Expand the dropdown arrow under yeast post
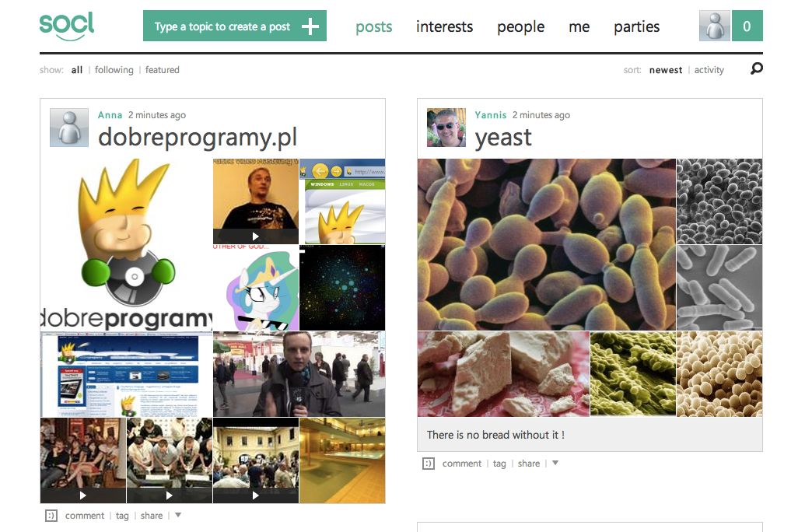798x532 pixels. [555, 463]
